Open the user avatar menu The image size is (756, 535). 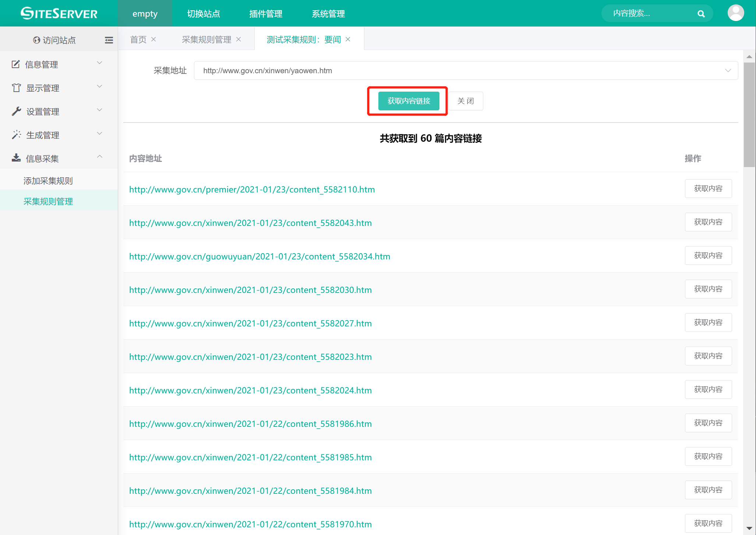click(x=735, y=13)
